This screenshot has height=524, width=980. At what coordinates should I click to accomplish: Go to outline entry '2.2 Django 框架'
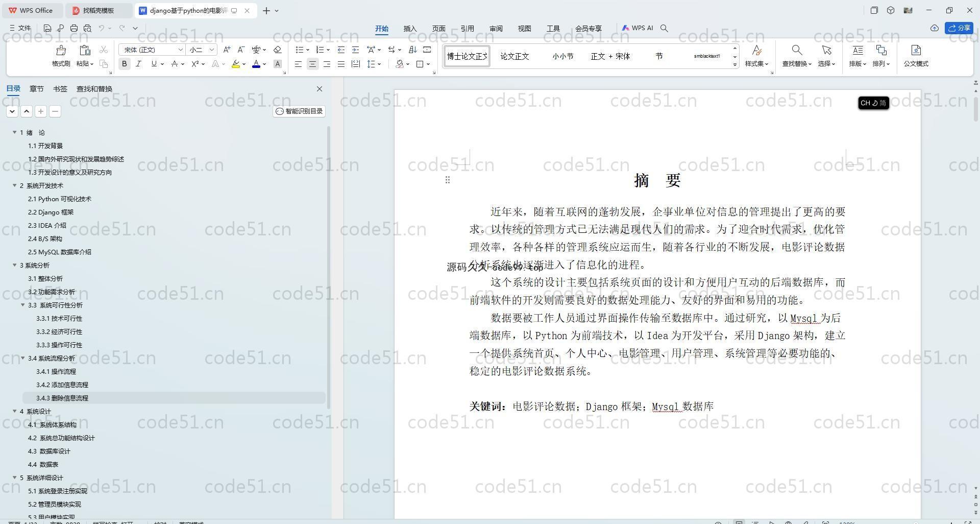point(51,212)
